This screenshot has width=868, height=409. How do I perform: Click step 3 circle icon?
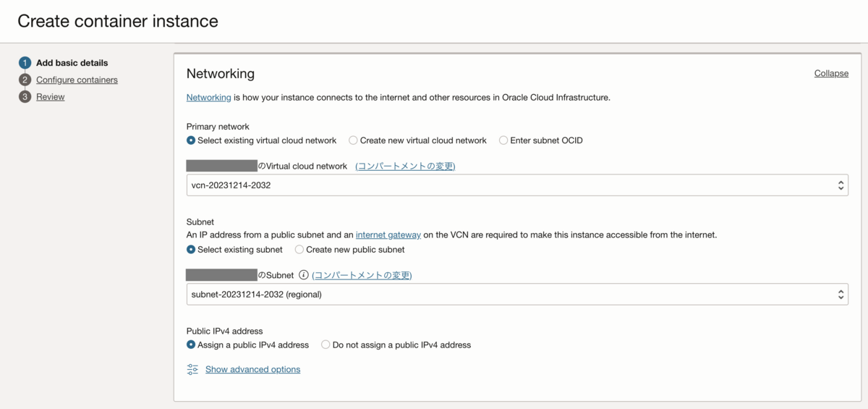[x=25, y=97]
